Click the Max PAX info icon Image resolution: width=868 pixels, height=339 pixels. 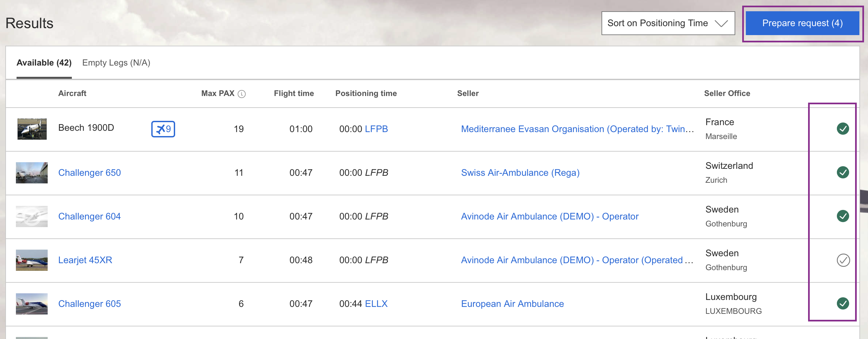(x=241, y=94)
